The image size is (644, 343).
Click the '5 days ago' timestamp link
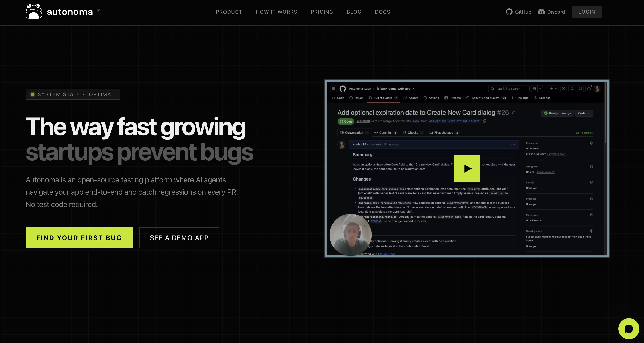tap(391, 144)
